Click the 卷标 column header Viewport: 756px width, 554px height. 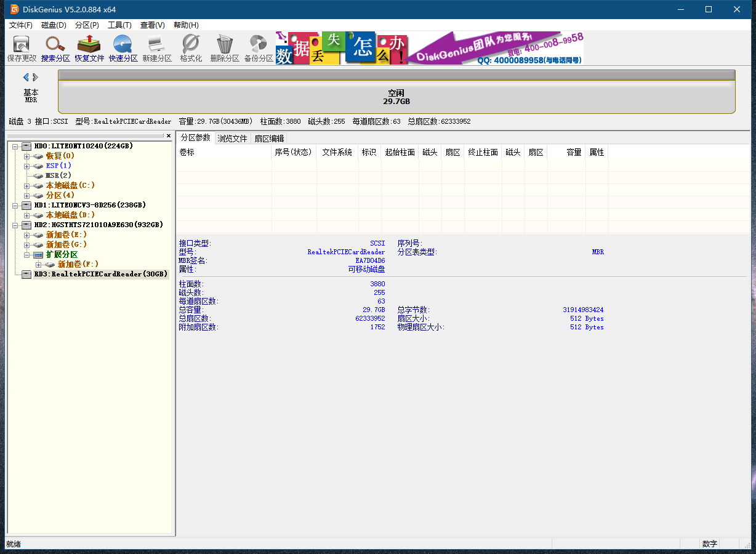[223, 152]
